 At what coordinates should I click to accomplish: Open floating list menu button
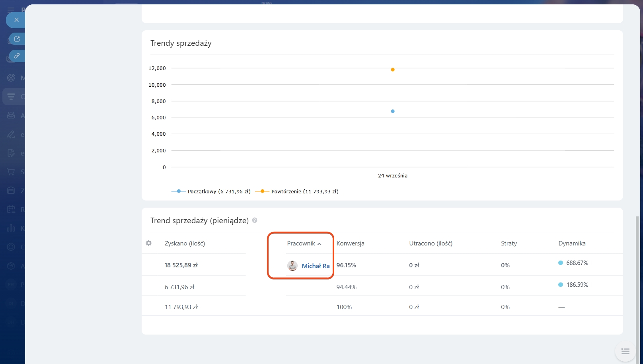[625, 351]
